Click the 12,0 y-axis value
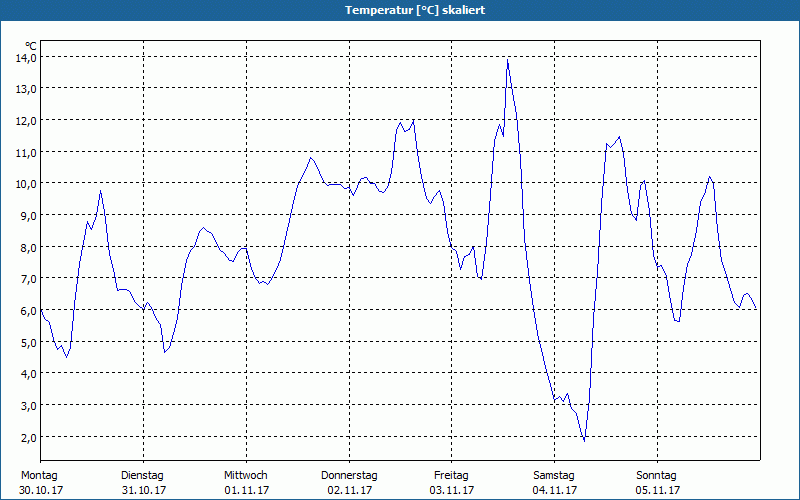 coord(26,121)
